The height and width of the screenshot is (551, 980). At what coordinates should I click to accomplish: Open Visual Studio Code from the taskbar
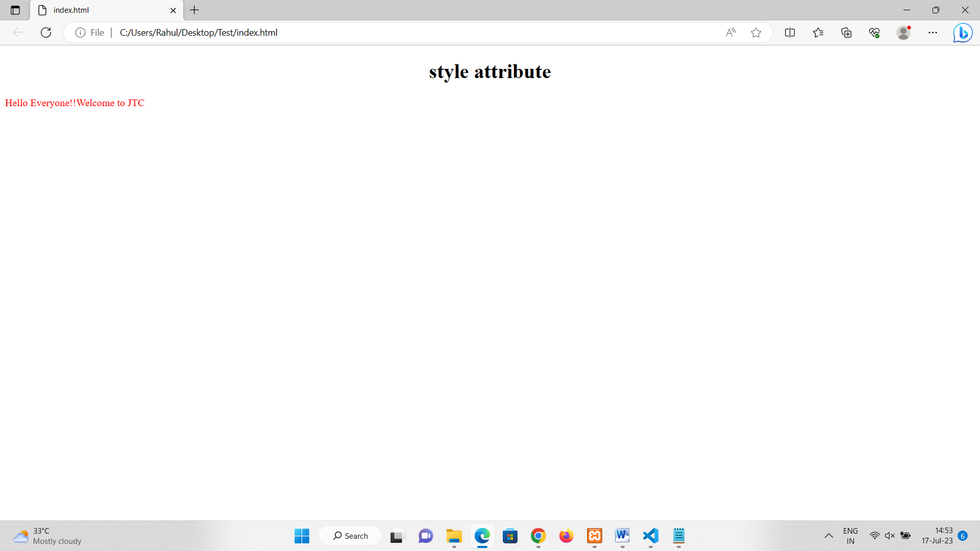[650, 536]
